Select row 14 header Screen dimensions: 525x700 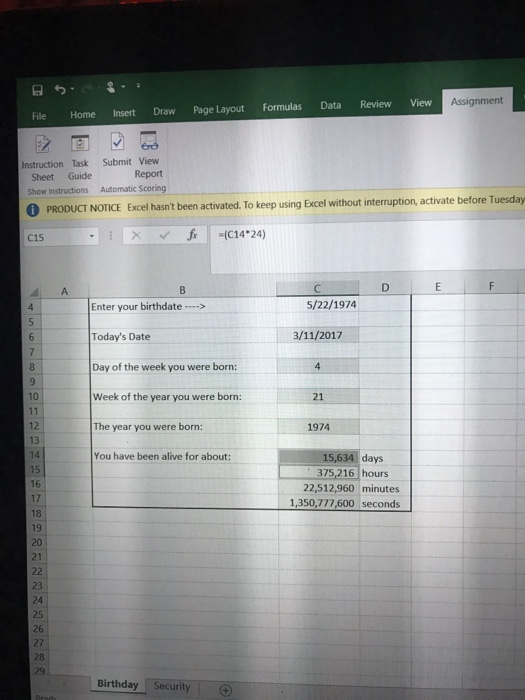click(35, 455)
